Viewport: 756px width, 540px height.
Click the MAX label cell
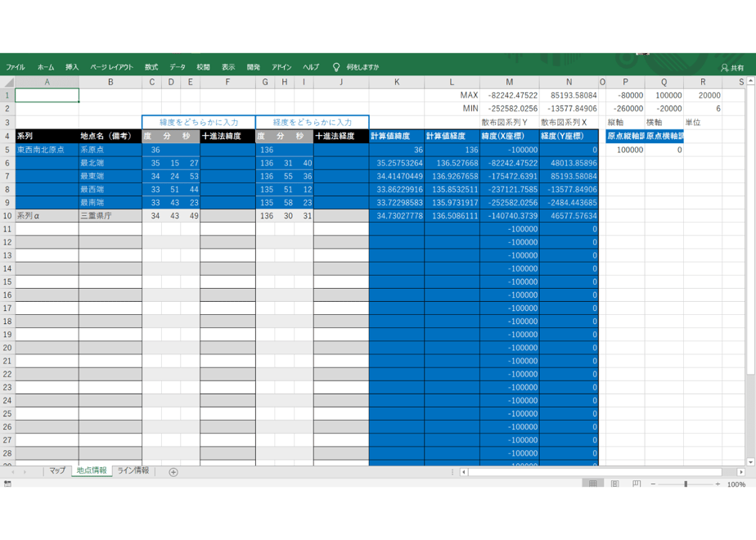point(452,95)
